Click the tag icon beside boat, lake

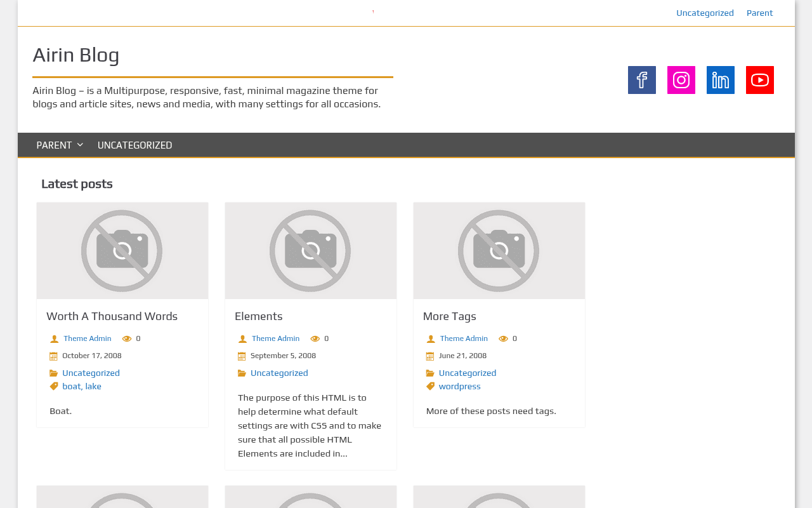54,386
